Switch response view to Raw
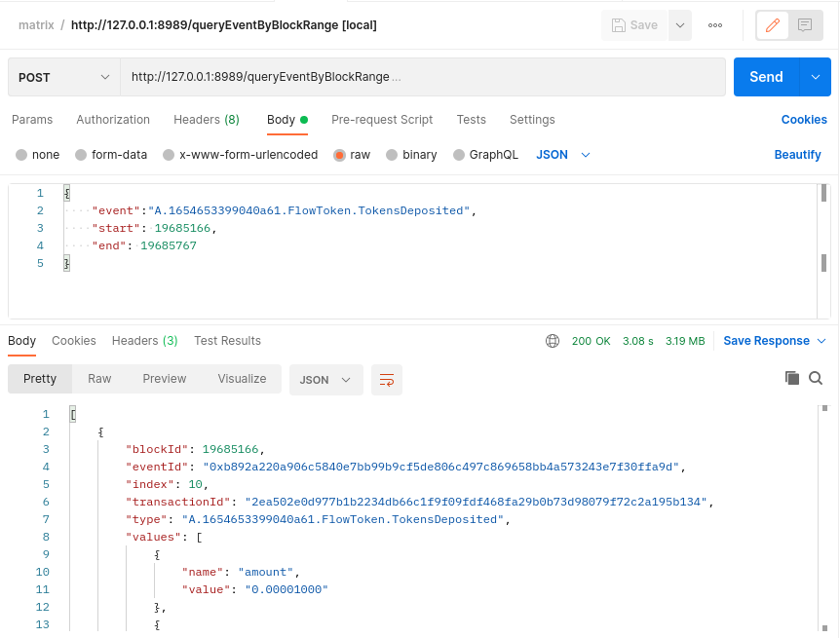Screen dimensions: 840x638 [x=99, y=379]
